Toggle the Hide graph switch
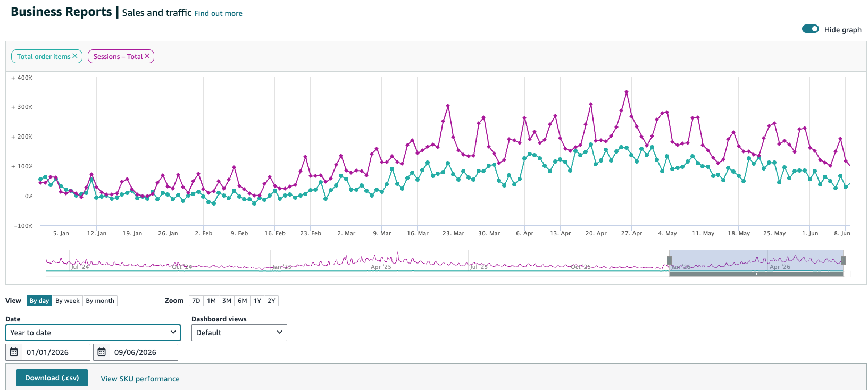The image size is (868, 390). click(811, 29)
